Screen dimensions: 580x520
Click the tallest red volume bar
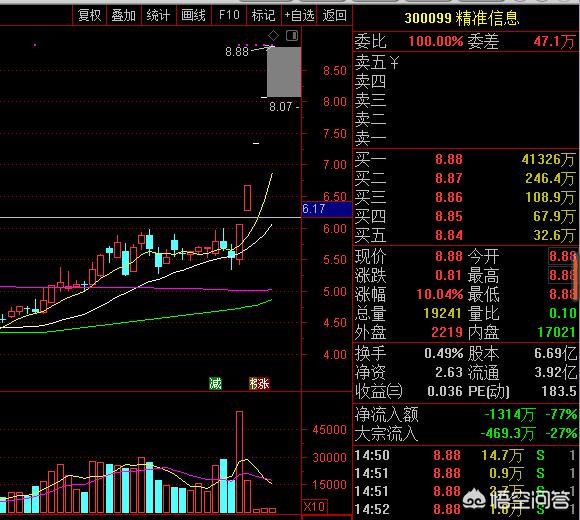[x=239, y=462]
